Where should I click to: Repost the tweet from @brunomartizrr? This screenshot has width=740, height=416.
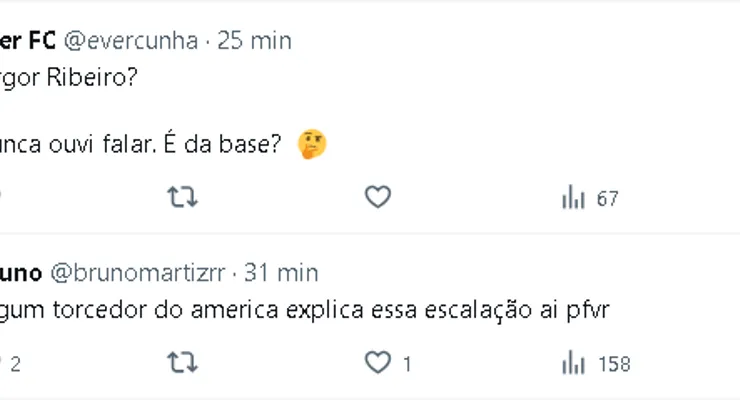(x=181, y=363)
